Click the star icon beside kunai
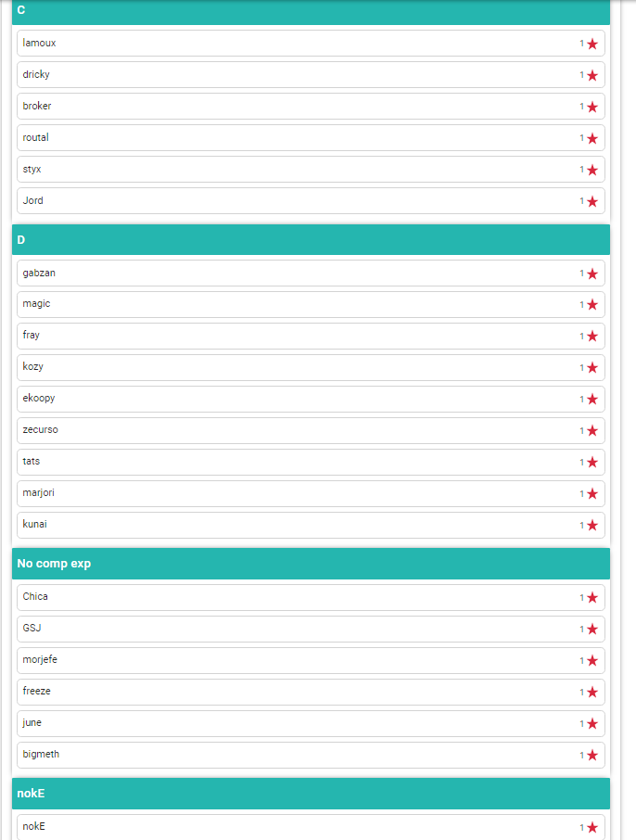This screenshot has width=636, height=840. tap(592, 526)
